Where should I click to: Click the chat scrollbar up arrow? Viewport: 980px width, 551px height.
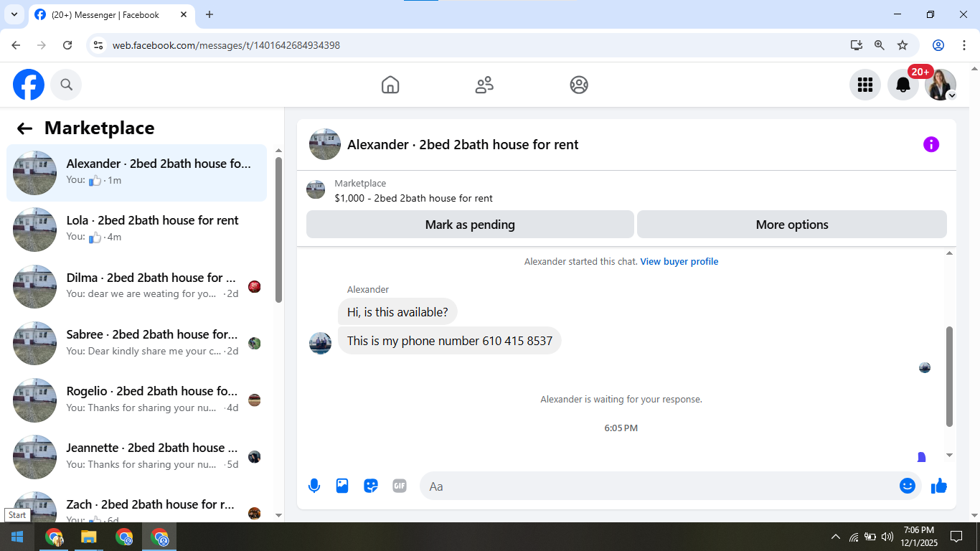[950, 253]
